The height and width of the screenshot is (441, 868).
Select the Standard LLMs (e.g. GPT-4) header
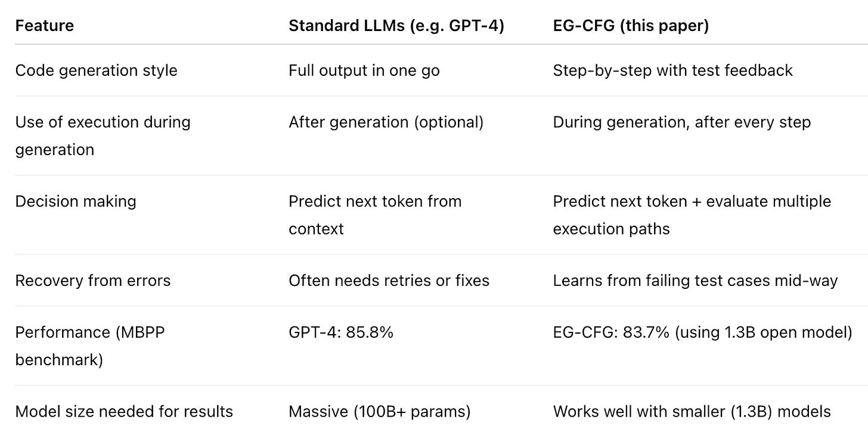[396, 27]
